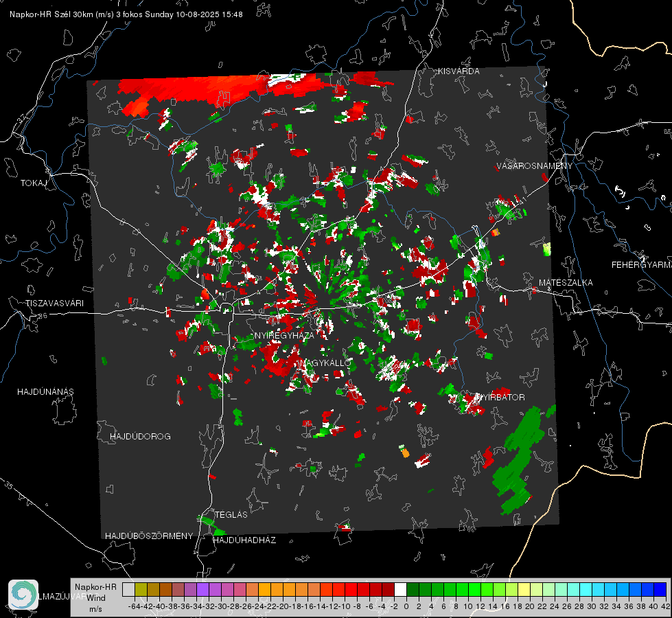Click the road number 36 near Tiszavasvári
Screen dimensions: 672x618
click(x=43, y=316)
